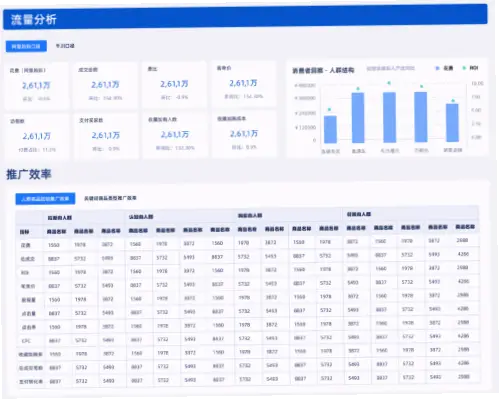Select the CPC row label in the table
Viewport: 499px width, 399px height.
pyautogui.click(x=26, y=341)
